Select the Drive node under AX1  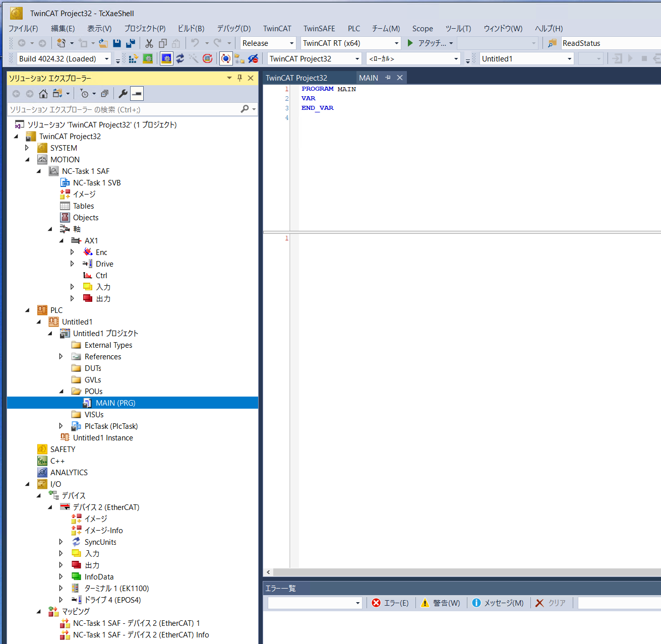tap(104, 264)
